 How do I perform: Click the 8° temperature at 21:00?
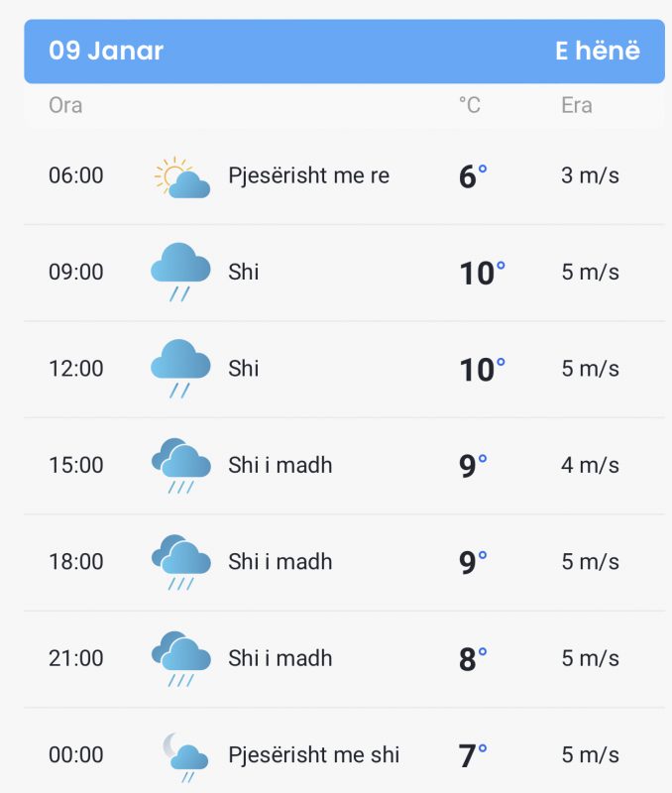pyautogui.click(x=473, y=659)
